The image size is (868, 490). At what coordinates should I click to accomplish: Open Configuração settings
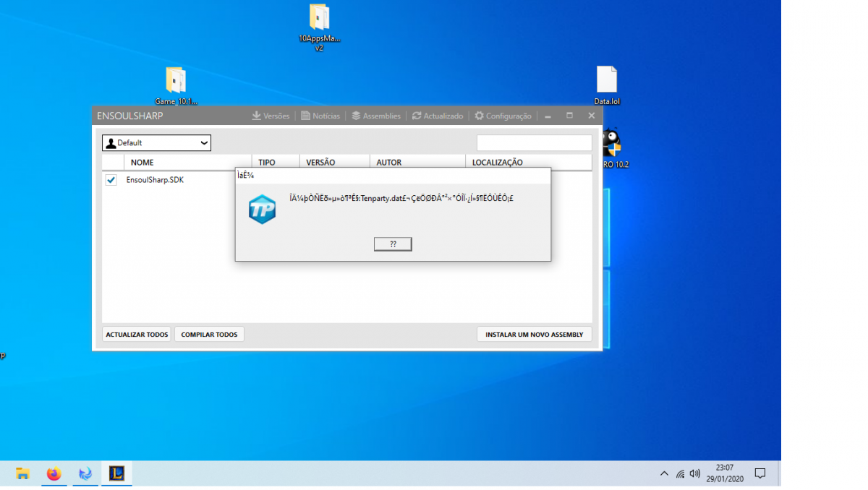point(503,116)
